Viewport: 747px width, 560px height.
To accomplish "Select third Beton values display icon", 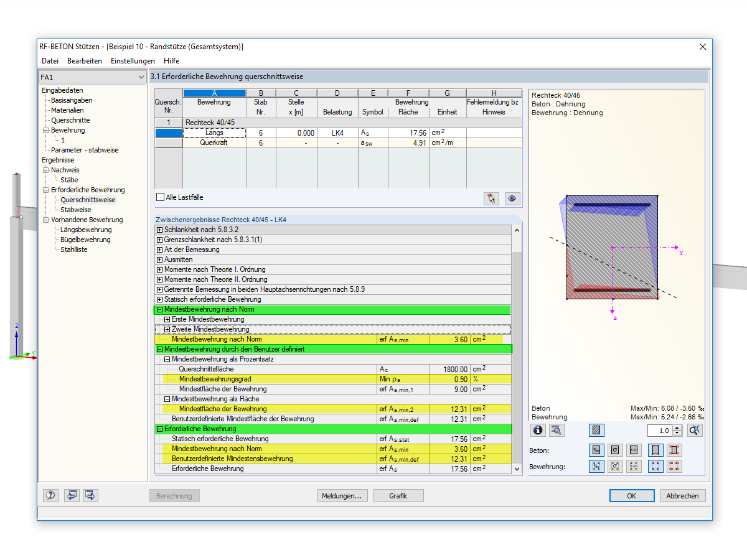I will pos(634,450).
